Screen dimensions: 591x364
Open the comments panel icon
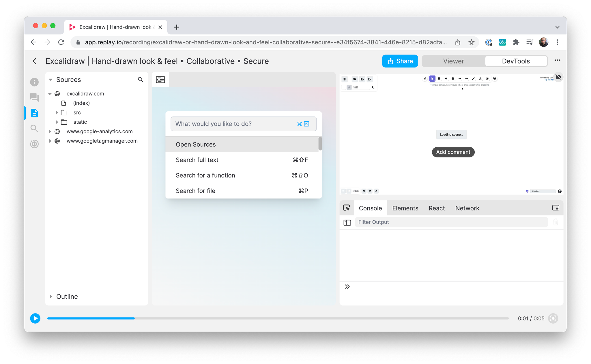coord(34,97)
